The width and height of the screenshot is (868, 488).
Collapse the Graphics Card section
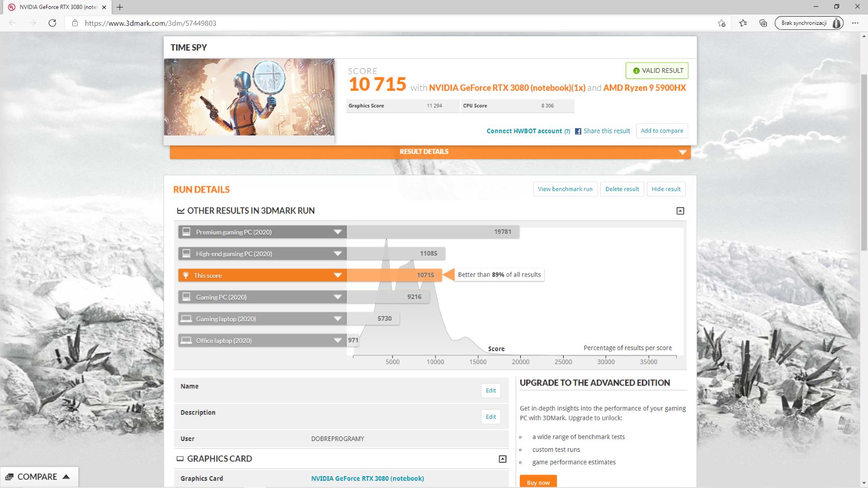click(x=502, y=458)
